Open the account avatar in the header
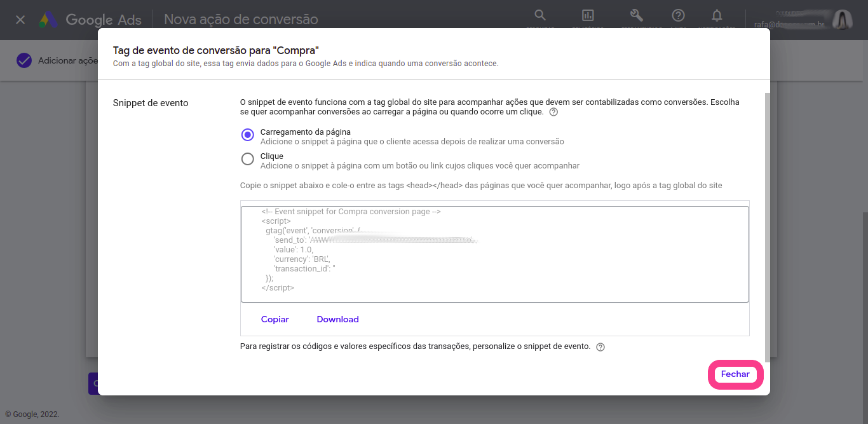The height and width of the screenshot is (424, 868). pyautogui.click(x=843, y=20)
